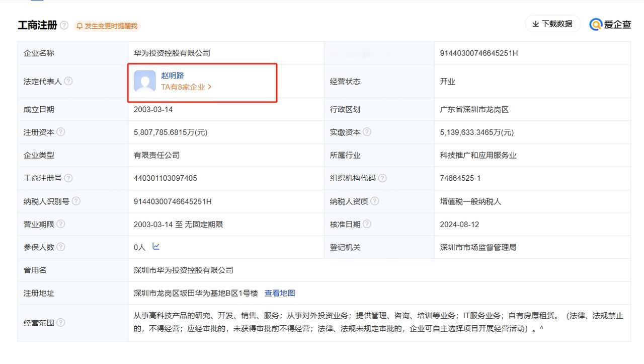644x364 pixels.
Task: Click 2003-03-14 establishment date value
Action: click(153, 109)
